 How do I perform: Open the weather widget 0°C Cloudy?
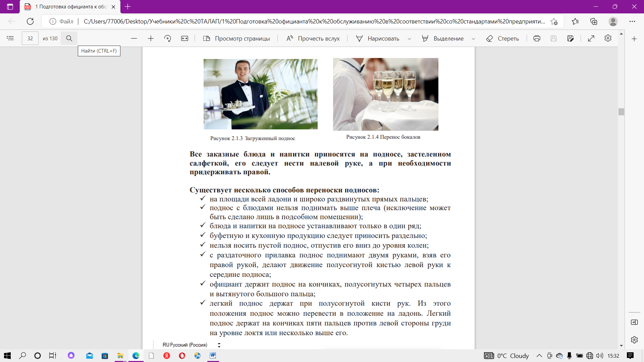(x=506, y=356)
